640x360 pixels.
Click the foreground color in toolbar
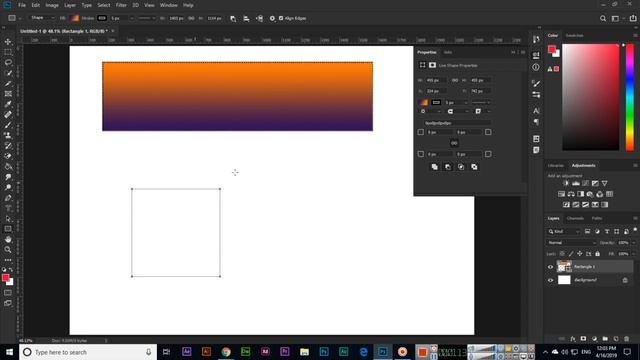5,278
